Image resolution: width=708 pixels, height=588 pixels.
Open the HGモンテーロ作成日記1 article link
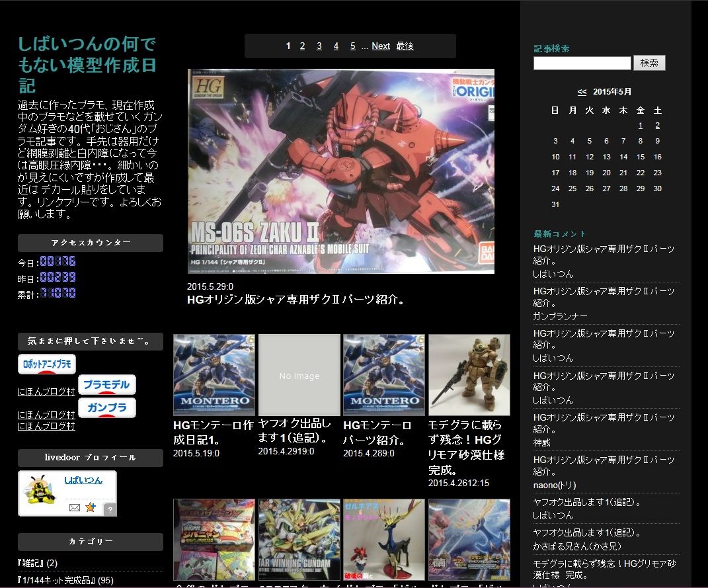[x=214, y=432]
